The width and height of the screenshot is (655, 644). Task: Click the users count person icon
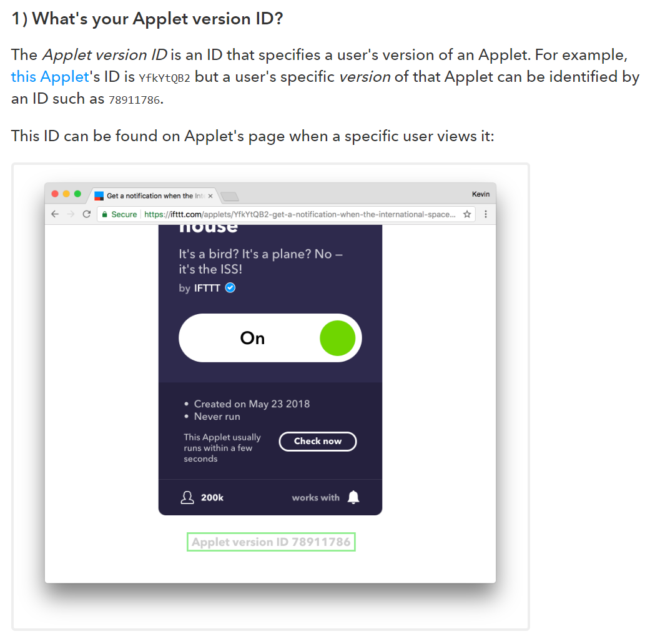[x=187, y=497]
